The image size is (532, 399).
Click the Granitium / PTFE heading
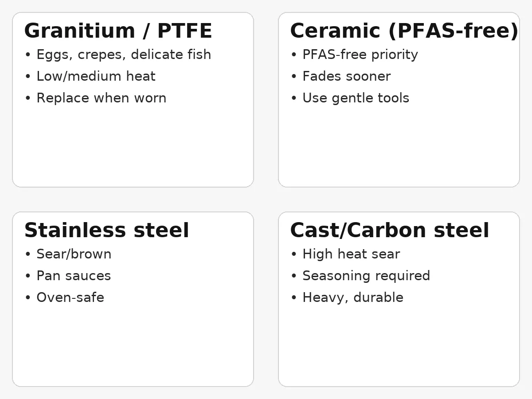pyautogui.click(x=118, y=31)
